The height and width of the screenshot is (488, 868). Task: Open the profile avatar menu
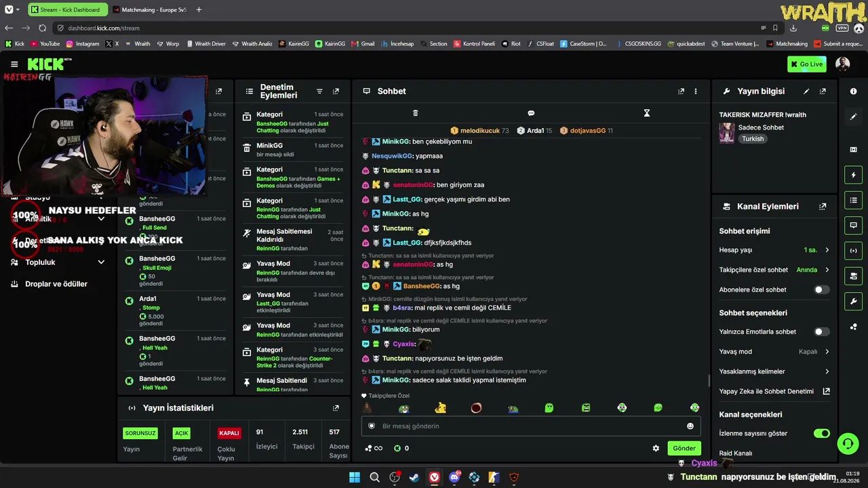[843, 64]
